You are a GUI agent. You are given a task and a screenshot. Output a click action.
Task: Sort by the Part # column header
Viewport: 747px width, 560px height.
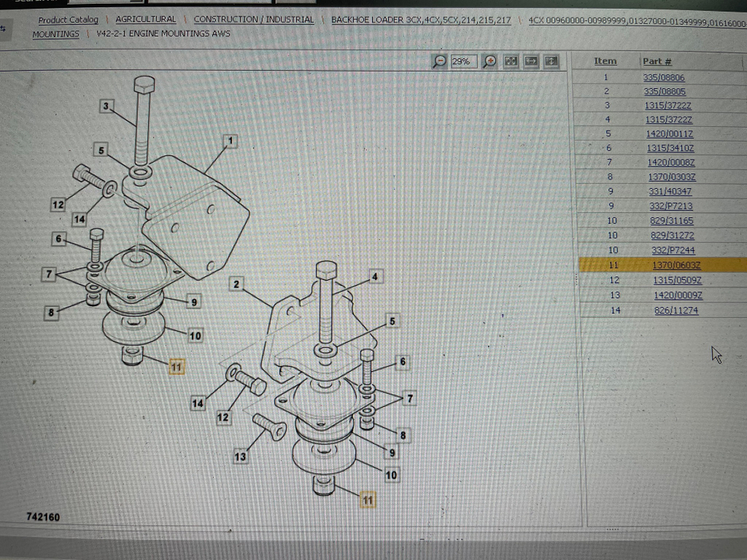click(657, 61)
